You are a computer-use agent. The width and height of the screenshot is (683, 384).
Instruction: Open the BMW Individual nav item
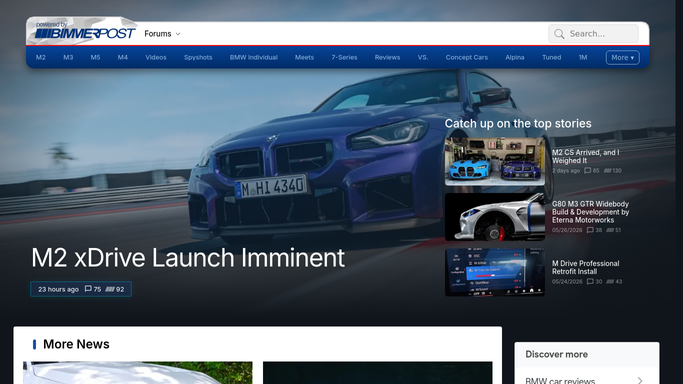tap(254, 57)
